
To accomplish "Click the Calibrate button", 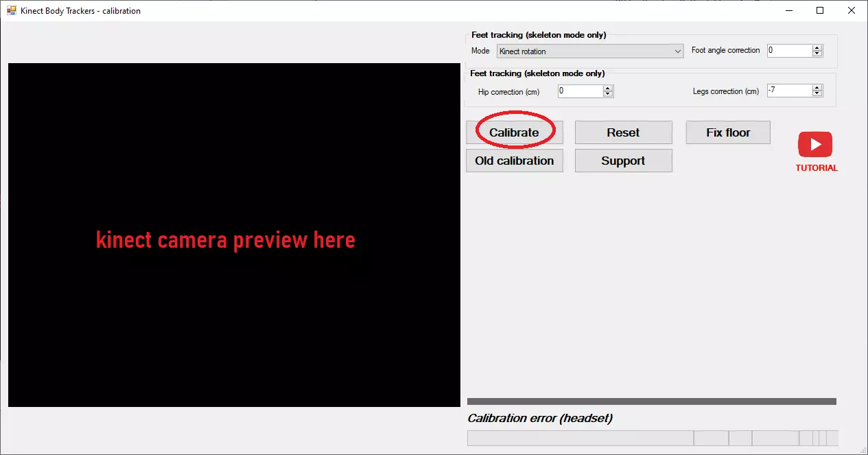I will 514,132.
